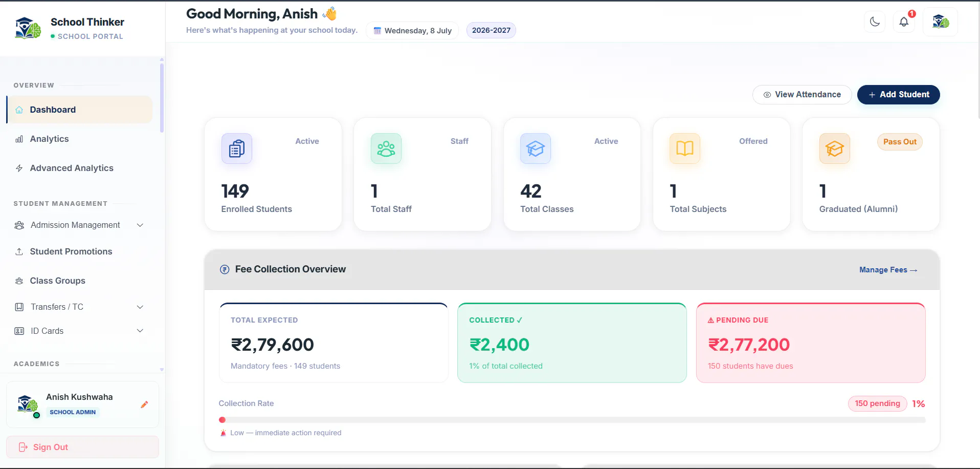Click the 'Total Subjects' label
The width and height of the screenshot is (980, 469).
point(698,209)
